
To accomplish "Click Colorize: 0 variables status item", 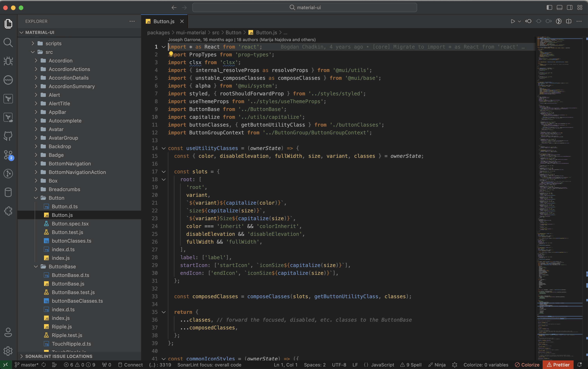I will coord(486,365).
